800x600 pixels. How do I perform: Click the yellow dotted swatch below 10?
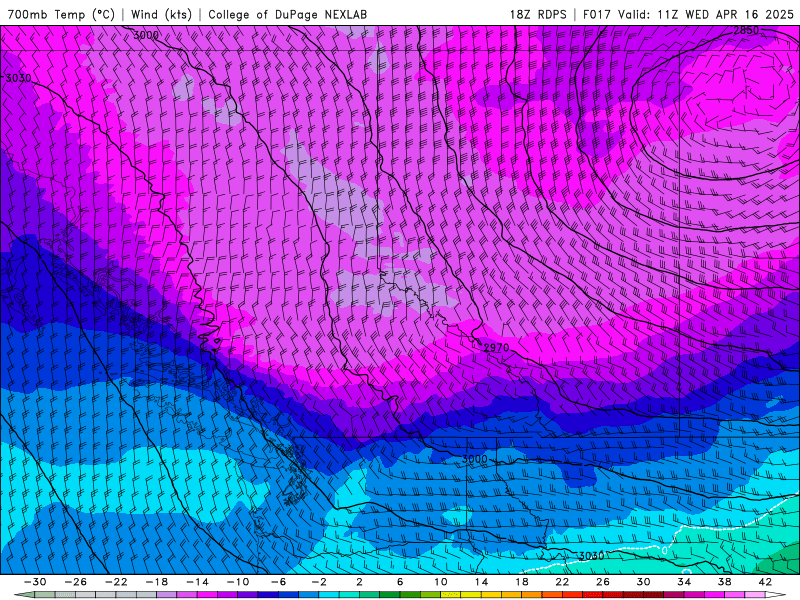[x=451, y=595]
